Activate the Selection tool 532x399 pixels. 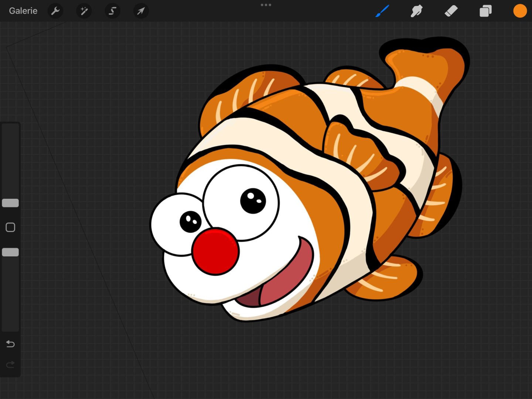[112, 11]
